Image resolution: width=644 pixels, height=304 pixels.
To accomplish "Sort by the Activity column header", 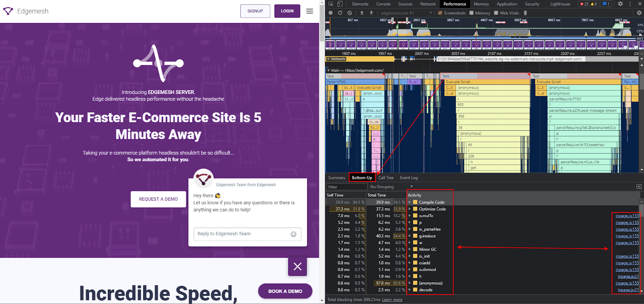I will [523, 195].
